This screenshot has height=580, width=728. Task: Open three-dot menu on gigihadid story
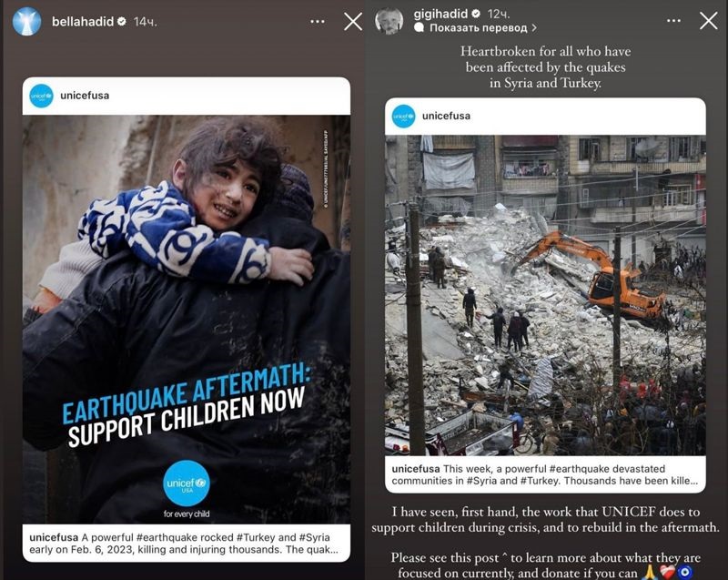coord(673,20)
